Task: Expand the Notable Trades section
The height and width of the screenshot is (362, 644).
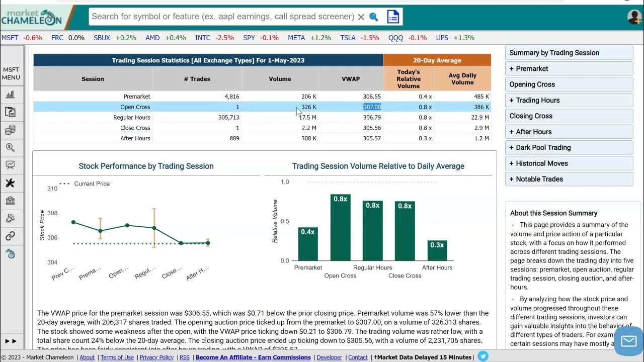Action: (569, 179)
